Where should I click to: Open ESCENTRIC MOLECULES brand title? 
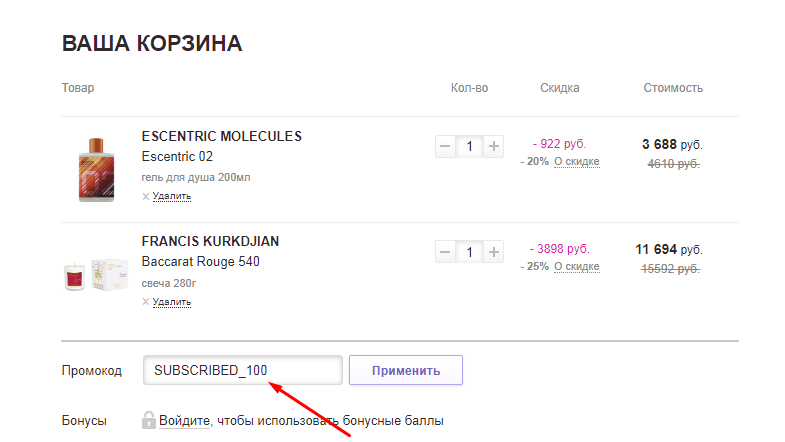222,137
